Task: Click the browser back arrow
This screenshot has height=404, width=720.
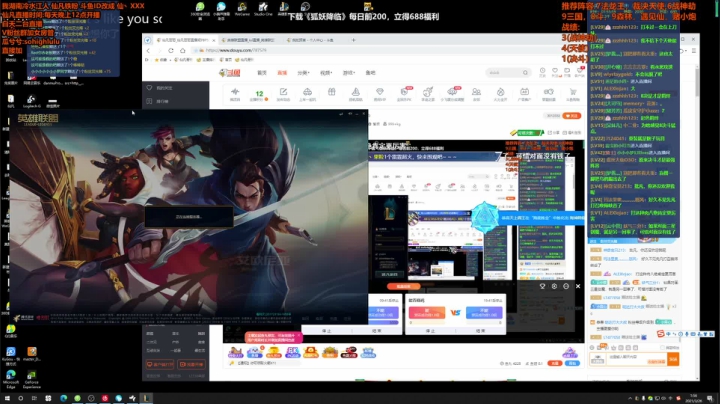Action: coord(148,50)
